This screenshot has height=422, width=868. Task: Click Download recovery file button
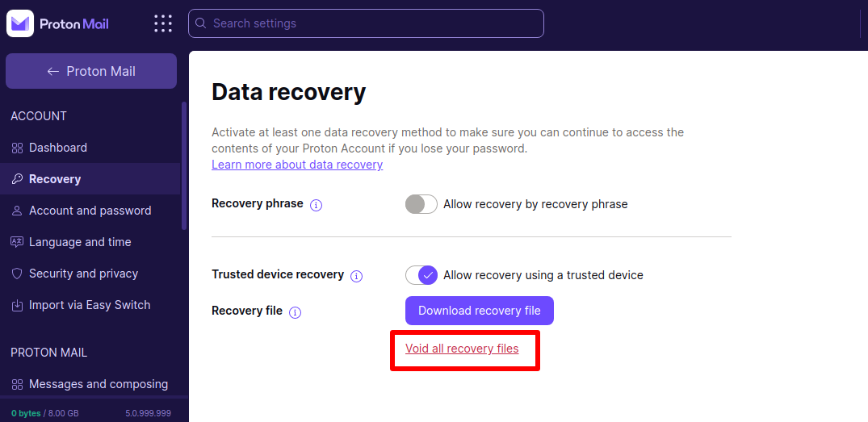[480, 311]
